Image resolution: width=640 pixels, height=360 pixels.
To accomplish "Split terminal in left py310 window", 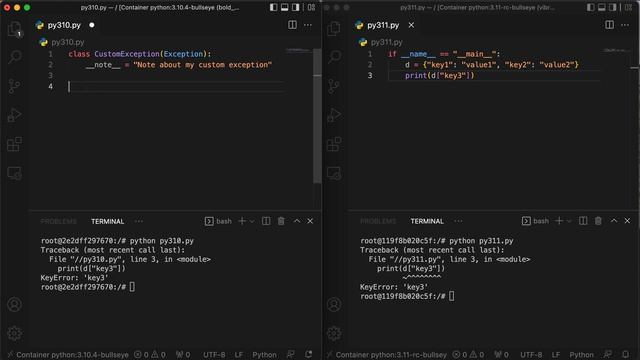I will tap(266, 221).
